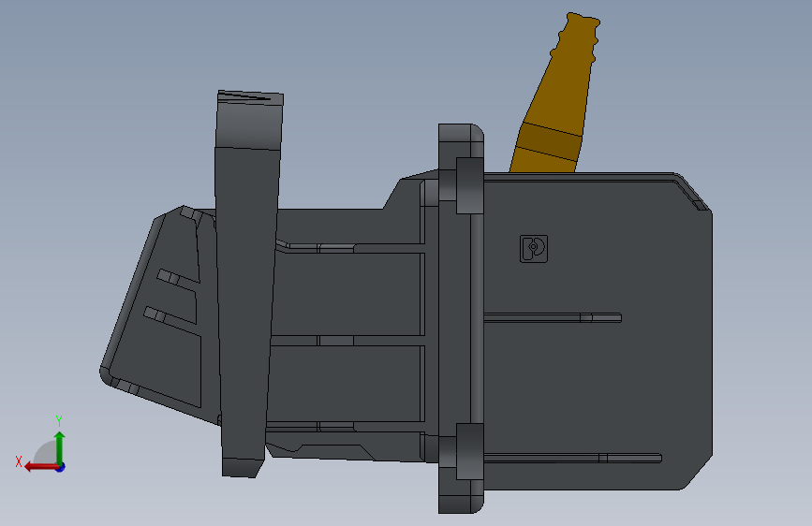Viewport: 812px width, 526px height.
Task: Click the blue Z axis dot on the triad
Action: click(x=61, y=467)
